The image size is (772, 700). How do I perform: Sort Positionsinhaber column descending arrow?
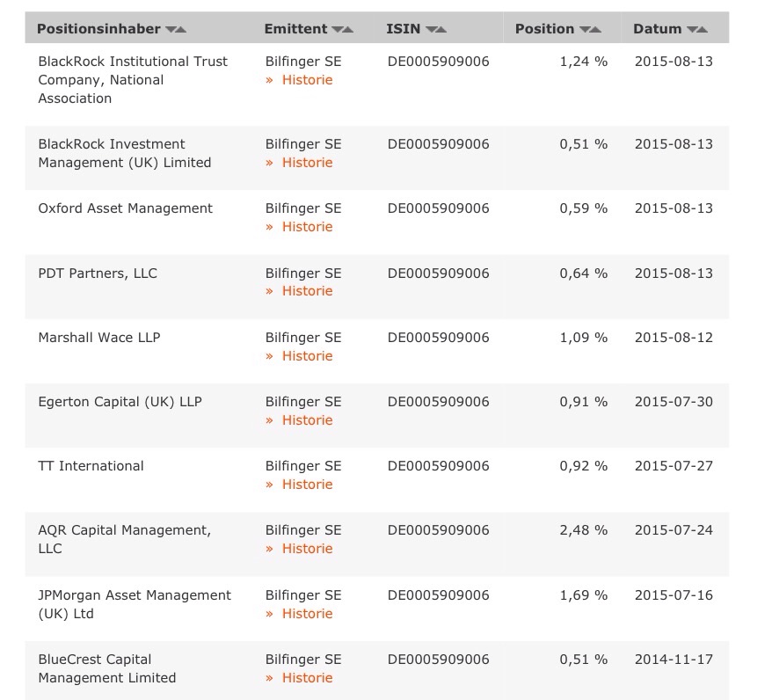[x=170, y=30]
